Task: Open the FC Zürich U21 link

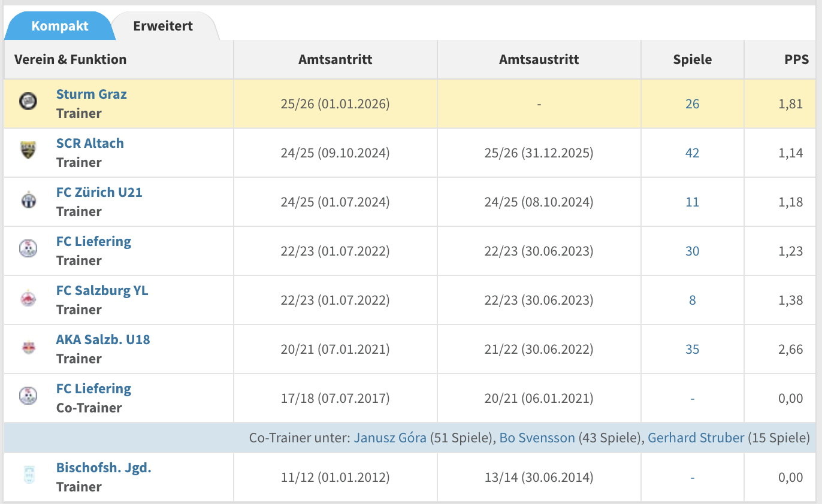Action: (x=99, y=192)
